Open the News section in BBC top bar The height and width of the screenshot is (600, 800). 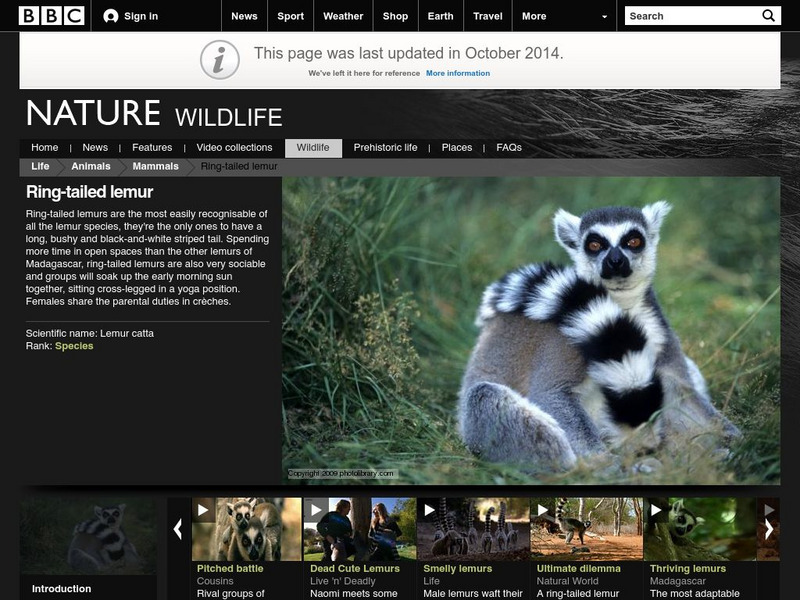(244, 16)
